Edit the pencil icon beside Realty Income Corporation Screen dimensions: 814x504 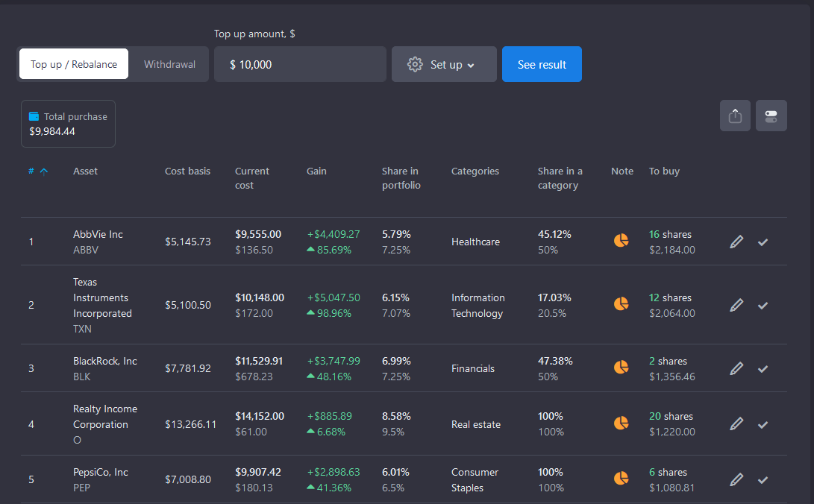736,423
